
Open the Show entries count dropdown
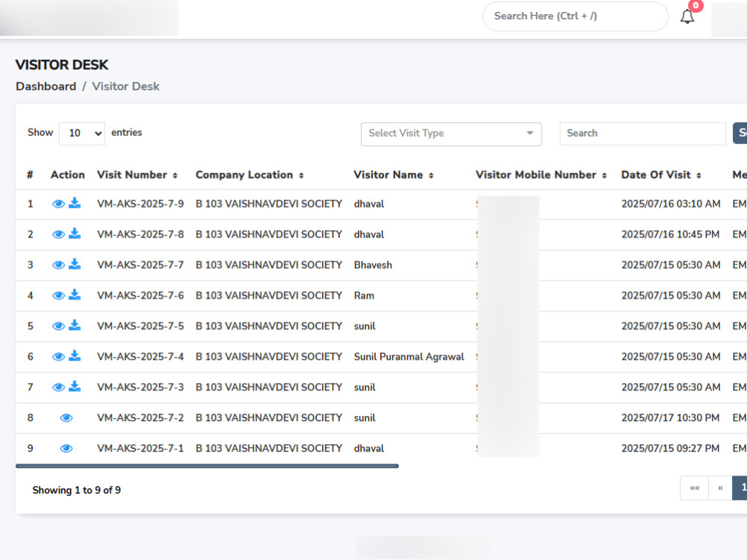tap(82, 134)
